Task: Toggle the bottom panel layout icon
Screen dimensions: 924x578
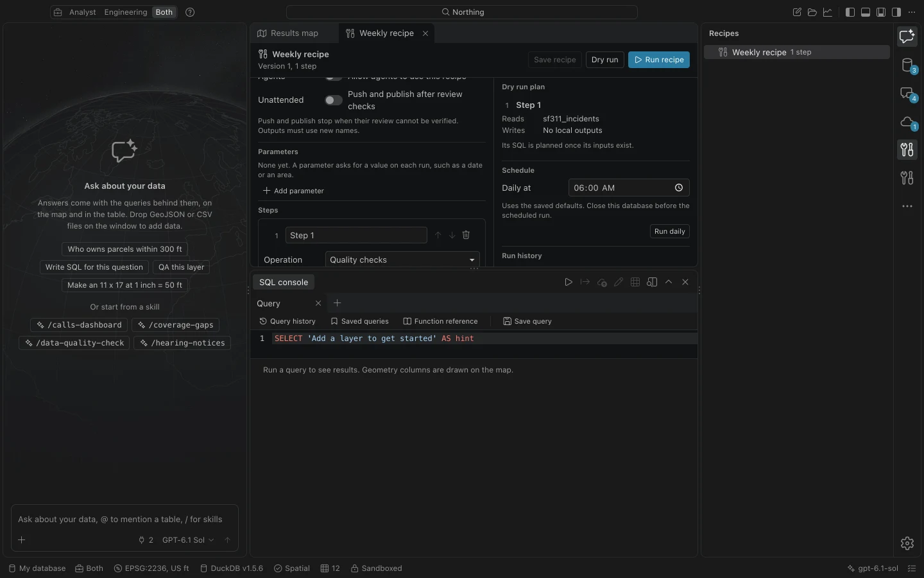Action: pyautogui.click(x=866, y=12)
